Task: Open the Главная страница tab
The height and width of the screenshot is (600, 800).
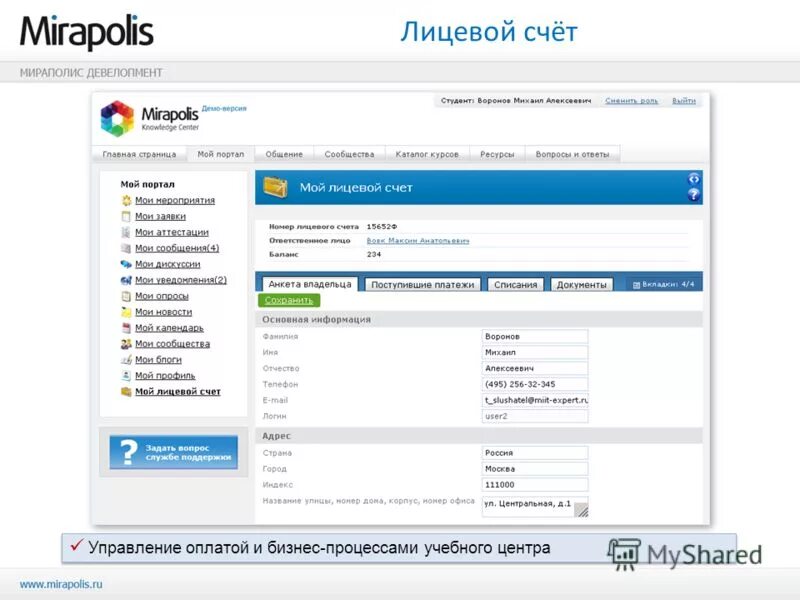Action: [139, 154]
